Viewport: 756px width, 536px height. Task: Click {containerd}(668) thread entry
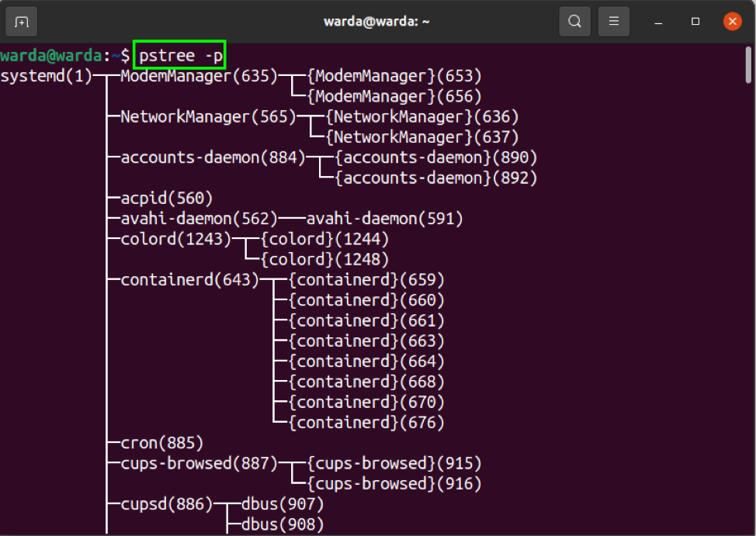(366, 382)
